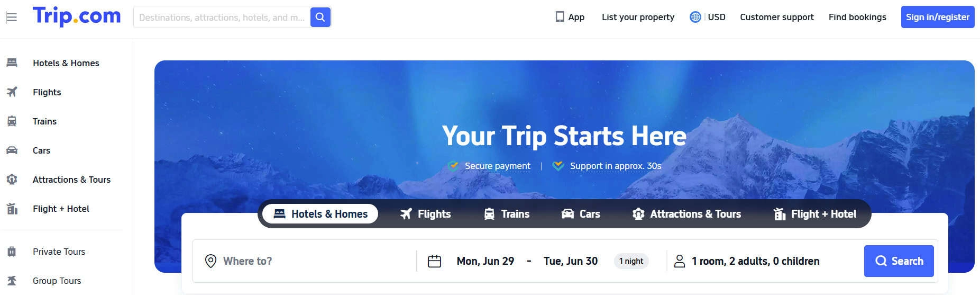
Task: Click the Private Tours suitcase icon
Action: click(12, 252)
